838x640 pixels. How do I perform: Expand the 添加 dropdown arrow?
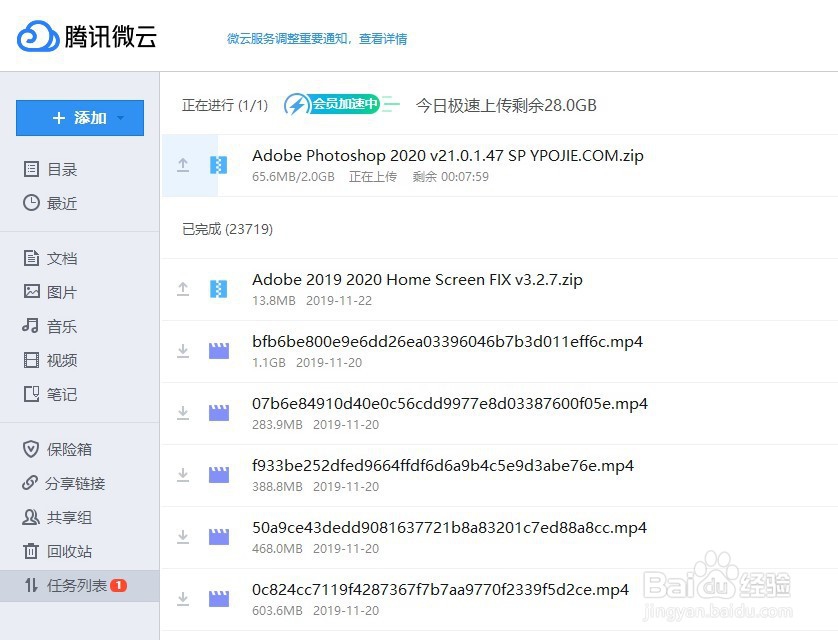click(x=121, y=118)
